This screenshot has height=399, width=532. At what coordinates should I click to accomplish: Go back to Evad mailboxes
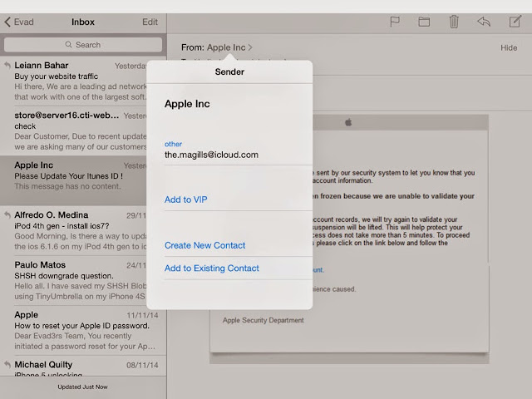[x=19, y=22]
